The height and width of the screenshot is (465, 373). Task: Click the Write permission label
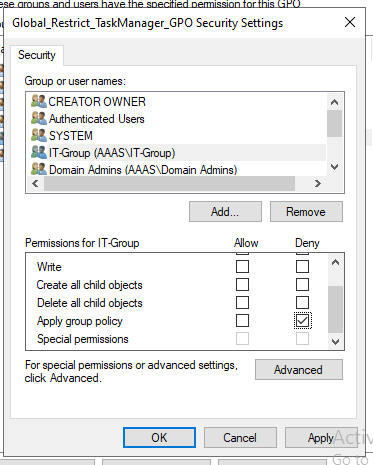coord(49,267)
